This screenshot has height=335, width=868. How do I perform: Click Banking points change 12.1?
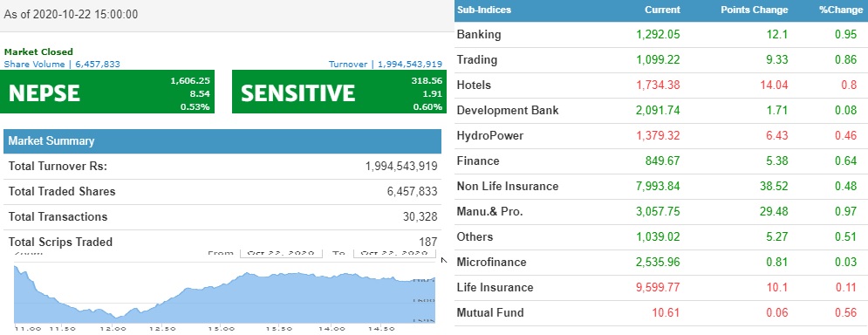[x=777, y=34]
